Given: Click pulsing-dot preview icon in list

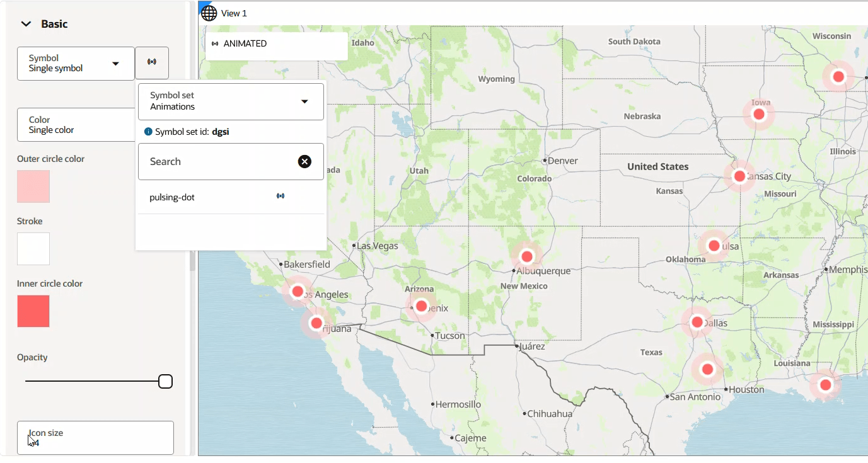Looking at the screenshot, I should [x=281, y=197].
